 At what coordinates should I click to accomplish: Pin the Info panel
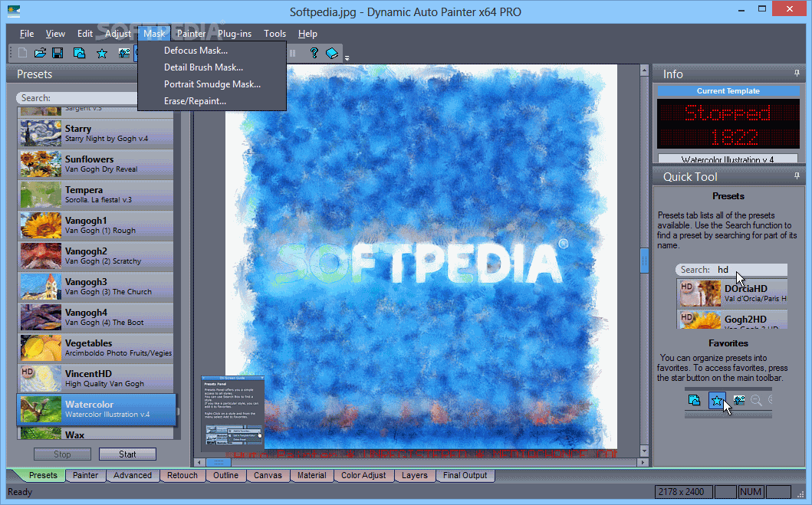click(x=797, y=74)
